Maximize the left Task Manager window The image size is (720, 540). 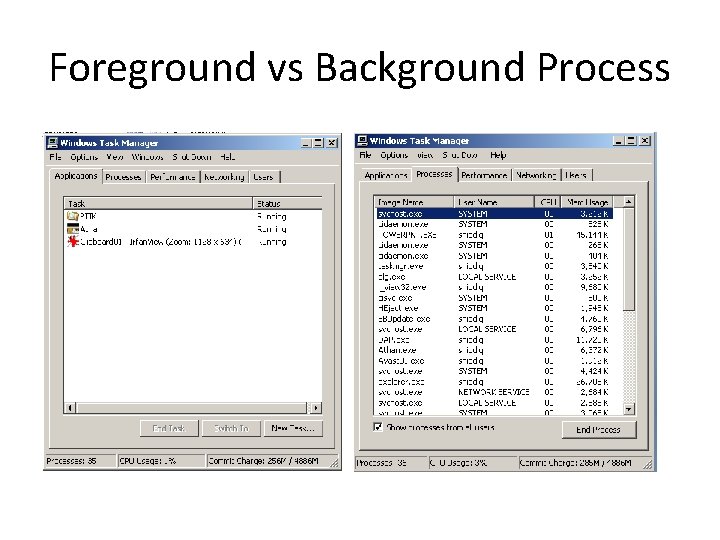(x=318, y=143)
